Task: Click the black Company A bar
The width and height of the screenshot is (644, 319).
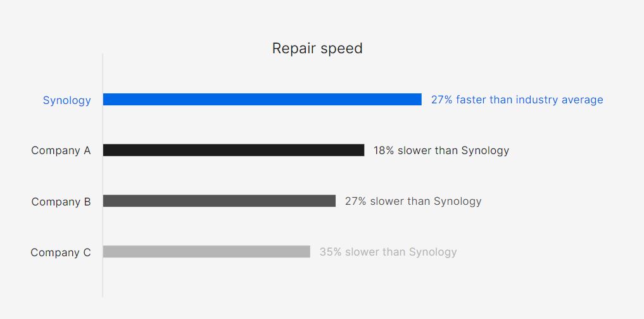Action: point(234,150)
